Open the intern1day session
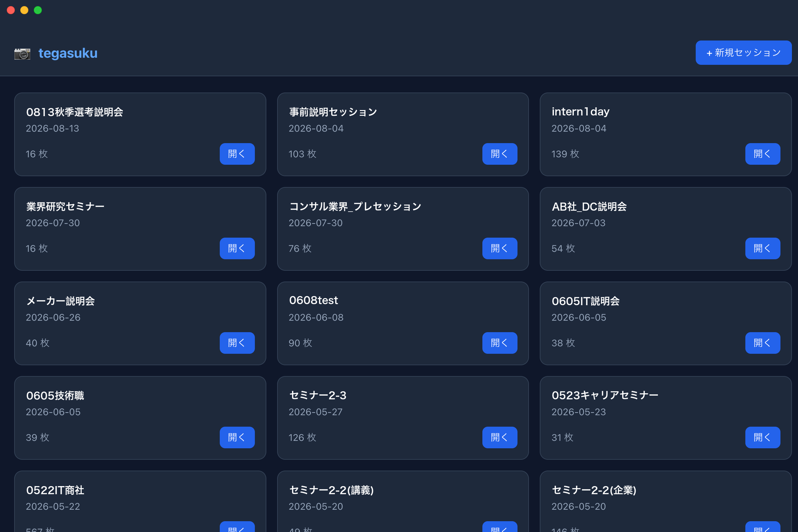 (x=762, y=154)
